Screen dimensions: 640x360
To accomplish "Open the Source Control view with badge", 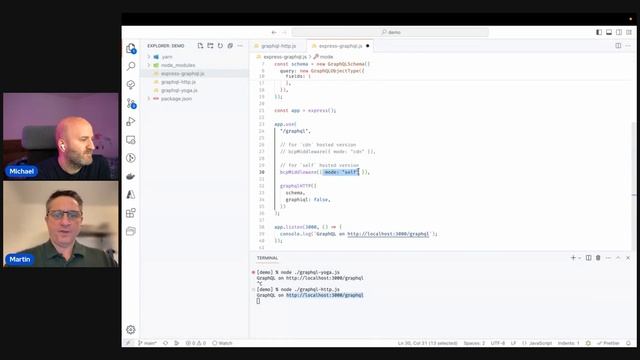I will 131,103.
